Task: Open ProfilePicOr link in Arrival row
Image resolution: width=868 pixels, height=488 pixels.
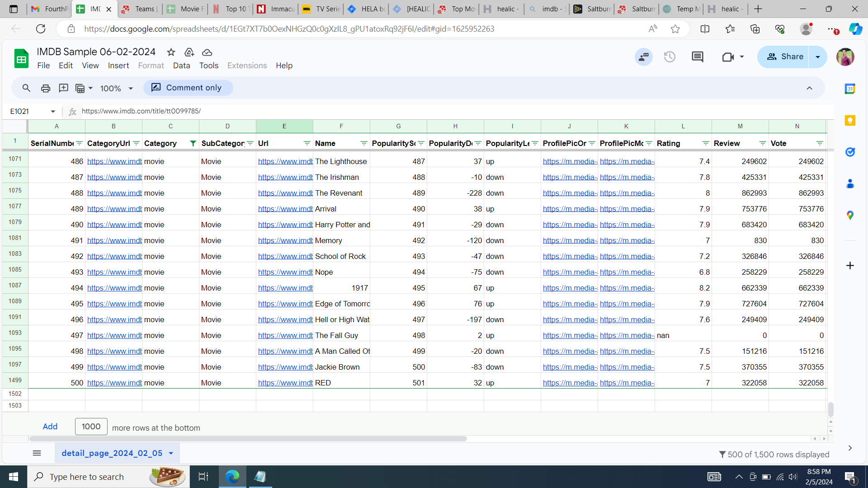Action: (x=570, y=209)
